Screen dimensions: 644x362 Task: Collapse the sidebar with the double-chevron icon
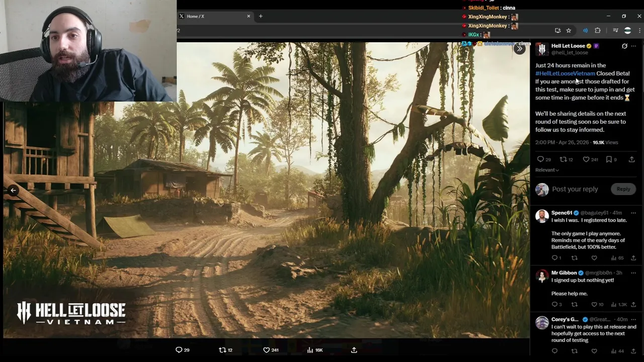pyautogui.click(x=519, y=49)
